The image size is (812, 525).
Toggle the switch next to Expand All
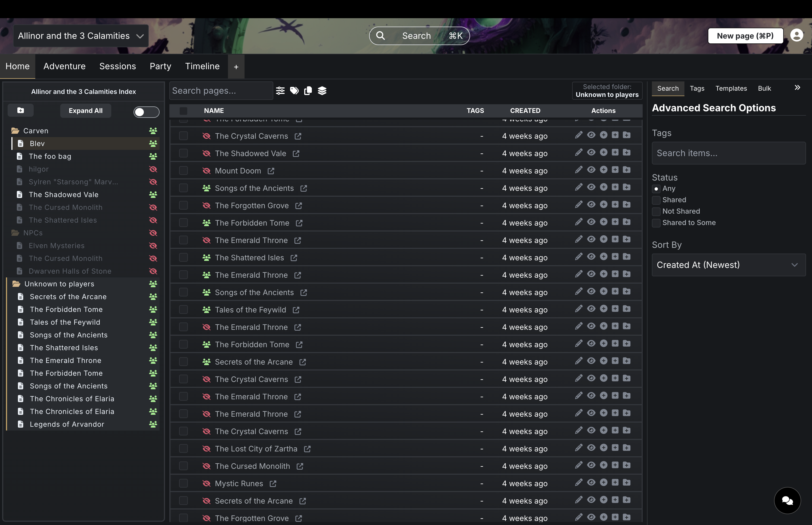point(146,112)
